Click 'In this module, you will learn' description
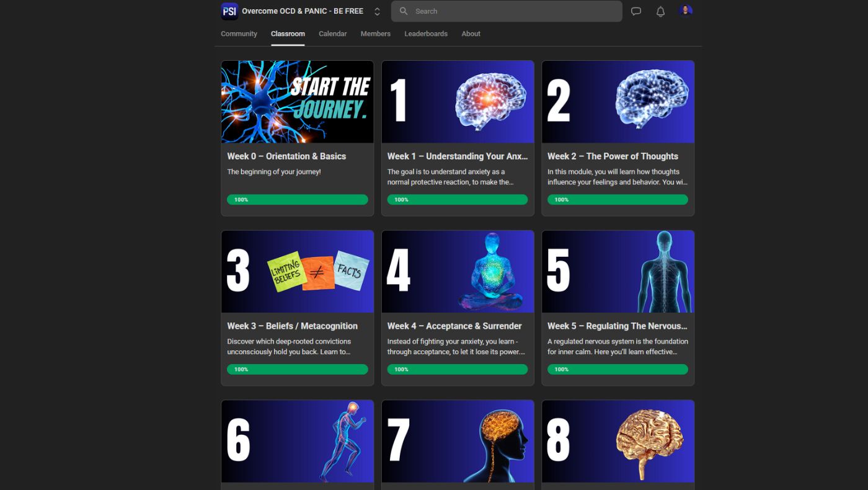 click(x=618, y=177)
